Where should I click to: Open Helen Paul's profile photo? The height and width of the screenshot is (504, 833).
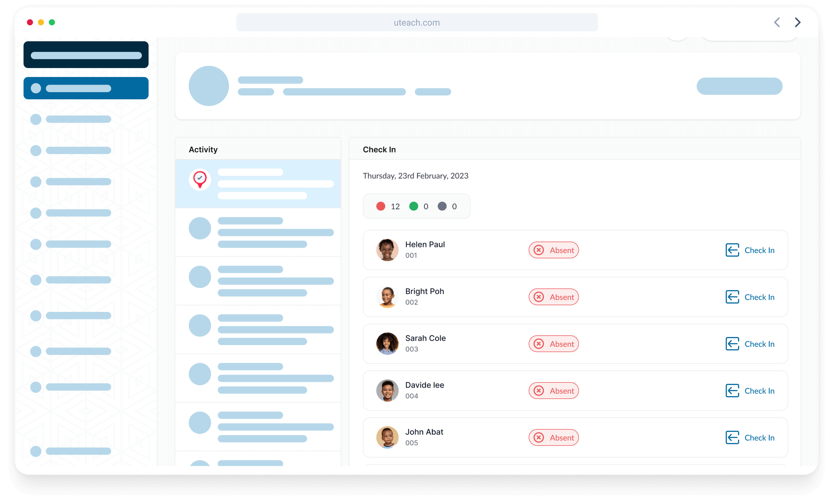[x=387, y=250]
